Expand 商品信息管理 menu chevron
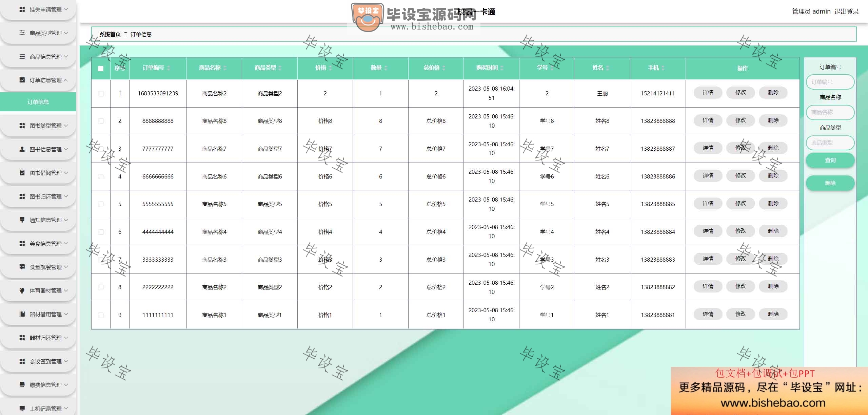Image resolution: width=868 pixels, height=415 pixels. [x=66, y=57]
